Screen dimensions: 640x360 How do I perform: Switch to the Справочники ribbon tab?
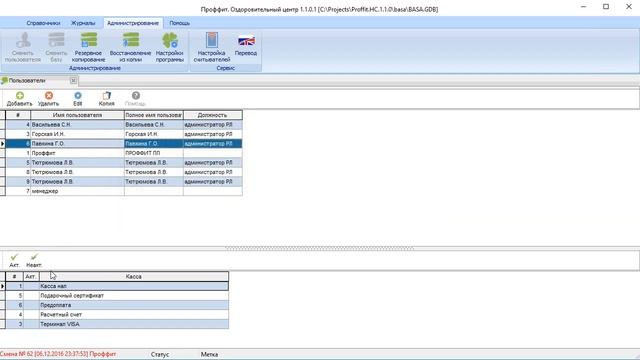[x=43, y=23]
